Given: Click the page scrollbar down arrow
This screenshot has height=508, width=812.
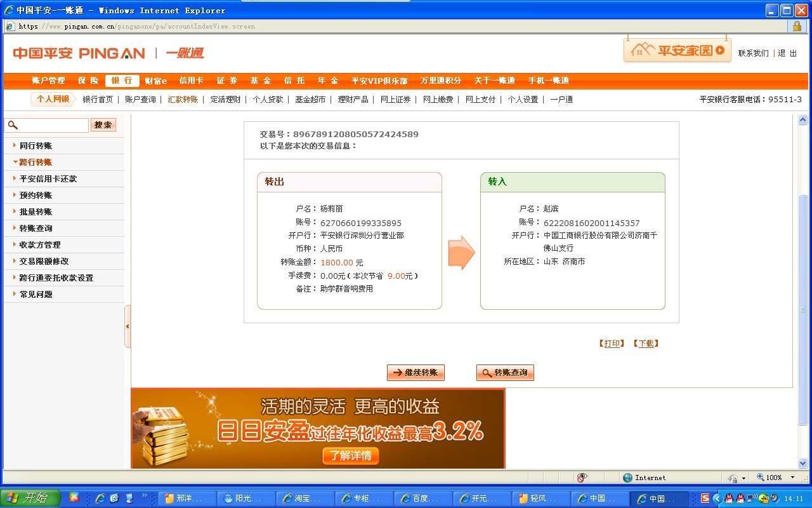Looking at the screenshot, I should [x=802, y=464].
